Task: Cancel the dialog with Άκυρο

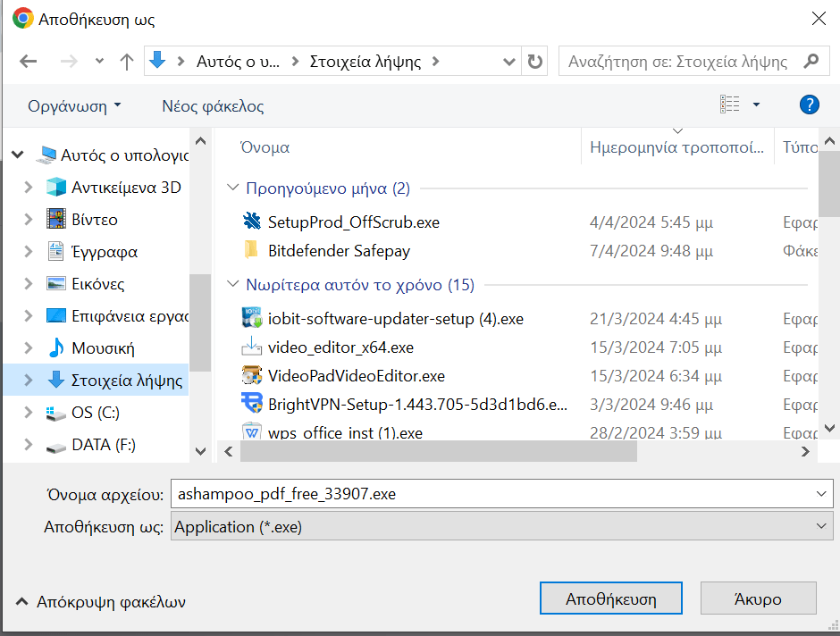Action: coord(758,598)
